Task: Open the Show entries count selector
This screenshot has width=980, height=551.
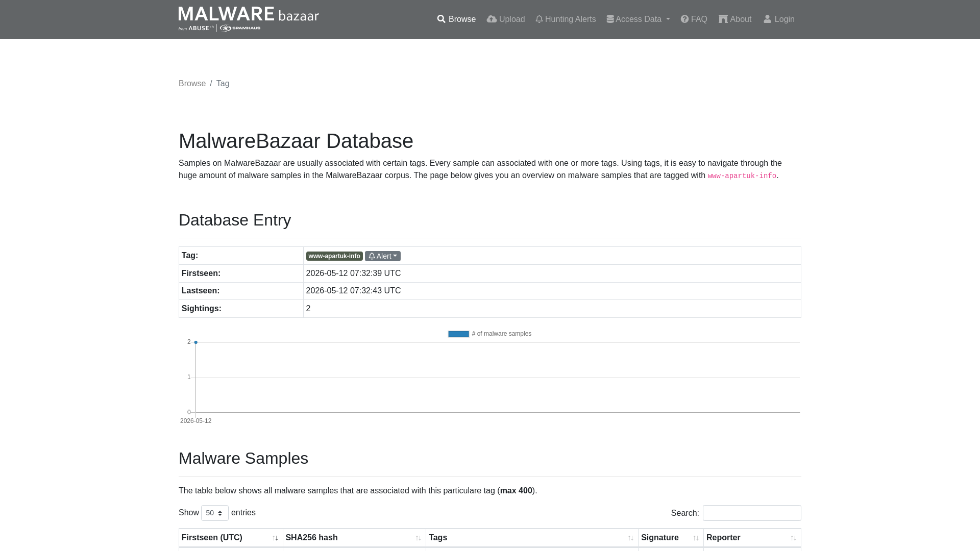Action: 215,513
